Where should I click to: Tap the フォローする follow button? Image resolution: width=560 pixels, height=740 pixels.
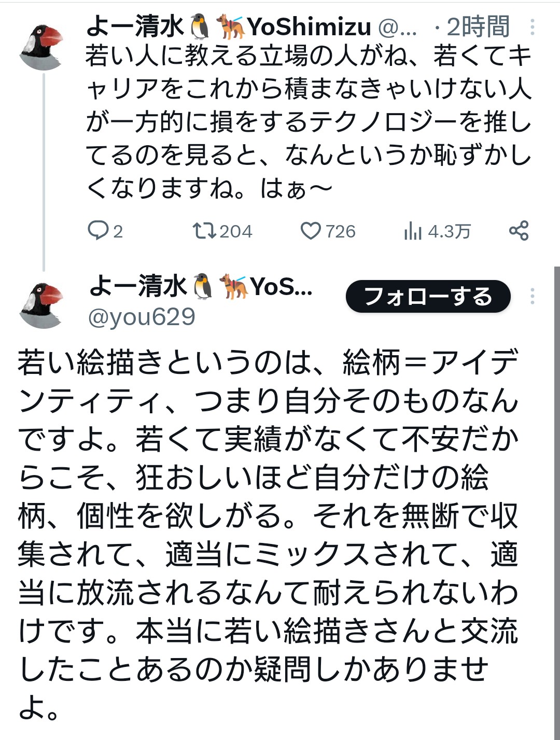(428, 296)
